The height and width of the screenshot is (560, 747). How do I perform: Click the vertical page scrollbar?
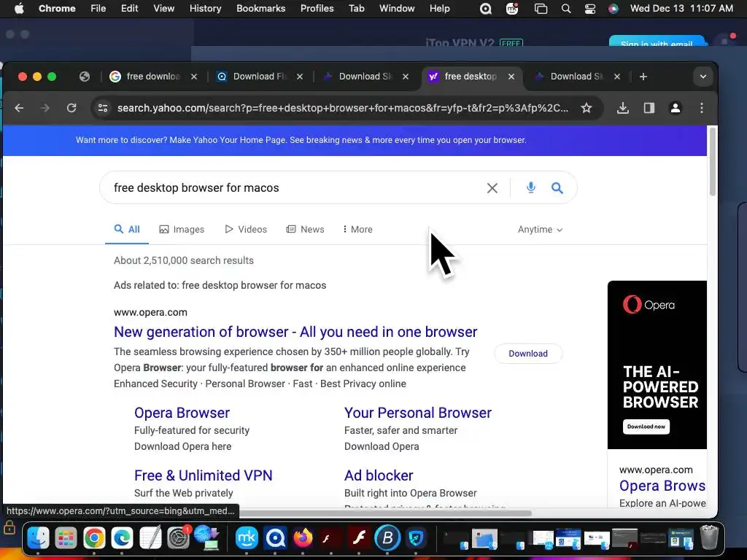pos(712,162)
